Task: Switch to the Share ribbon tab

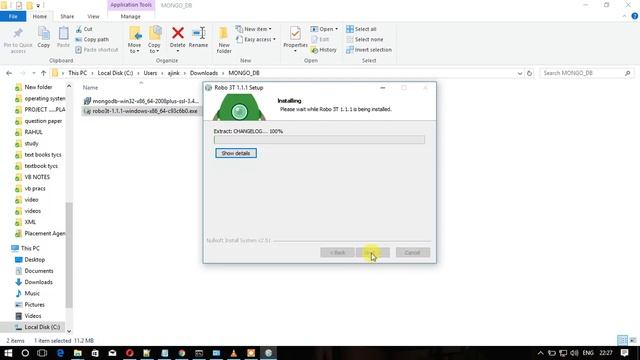Action: 67,16
